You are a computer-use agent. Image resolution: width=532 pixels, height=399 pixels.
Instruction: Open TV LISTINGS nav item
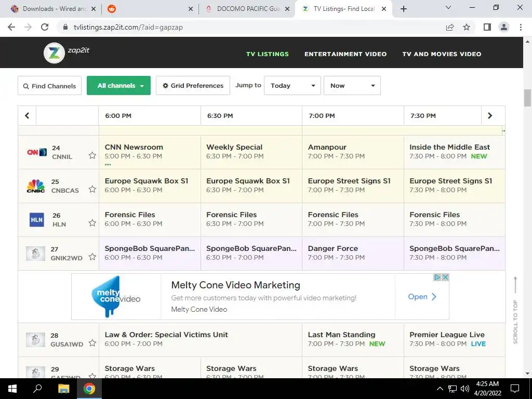[268, 54]
